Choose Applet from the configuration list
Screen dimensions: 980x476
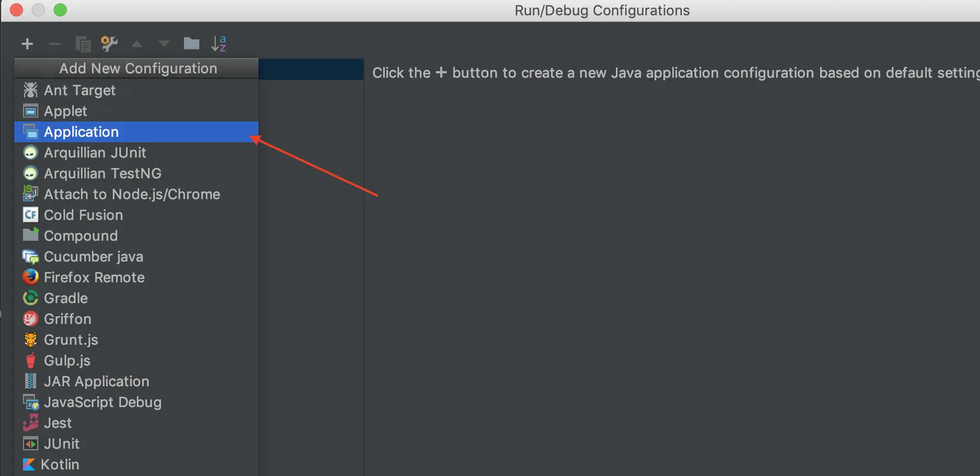pos(136,111)
